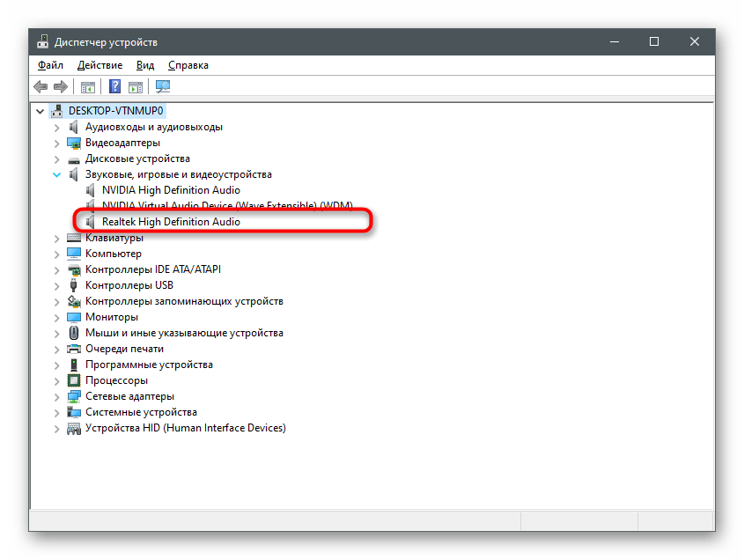Maximize the Диспетчер устройств window
This screenshot has width=744, height=560.
tap(654, 41)
